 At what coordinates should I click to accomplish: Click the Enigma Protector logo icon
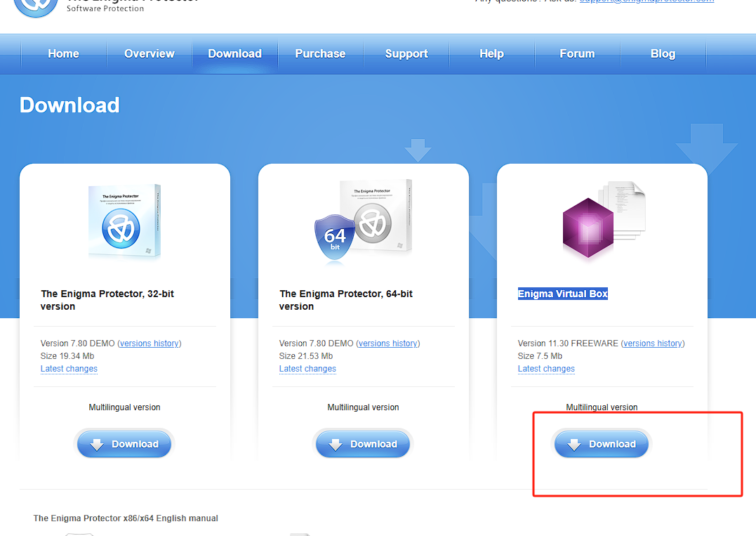[x=36, y=7]
